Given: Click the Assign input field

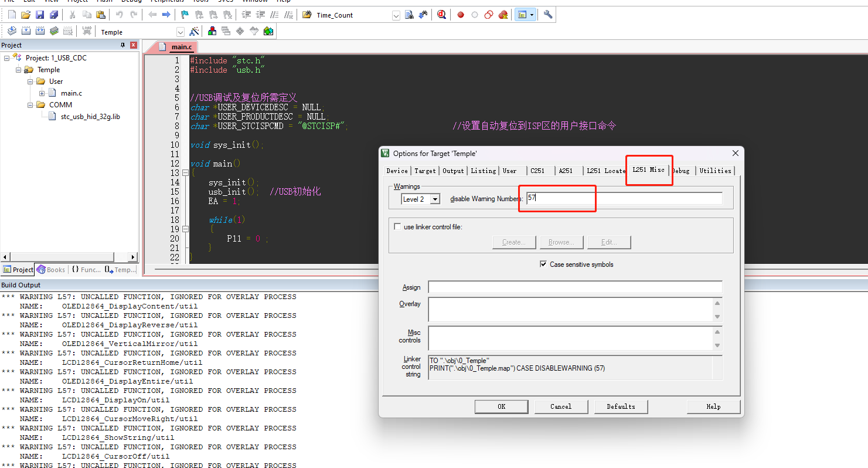Looking at the screenshot, I should coord(575,287).
